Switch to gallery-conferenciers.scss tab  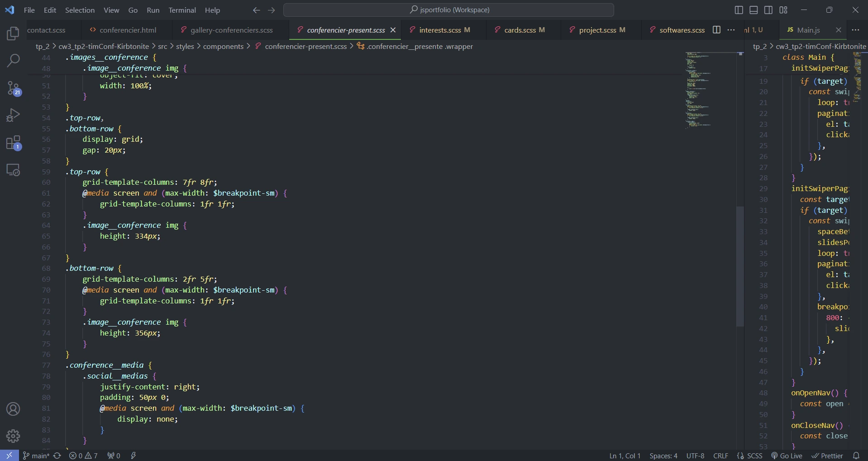(x=230, y=30)
